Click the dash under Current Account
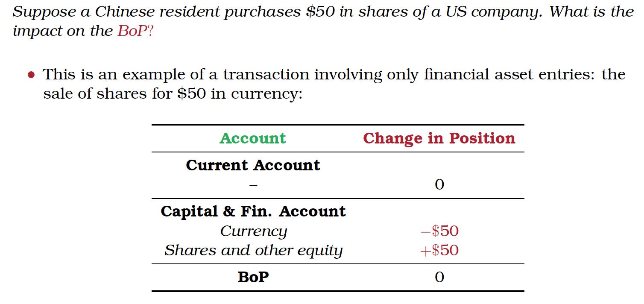Image resolution: width=644 pixels, height=304 pixels. tap(253, 185)
